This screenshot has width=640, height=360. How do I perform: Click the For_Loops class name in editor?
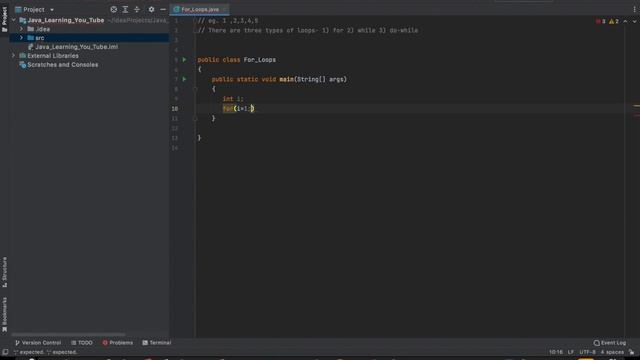pyautogui.click(x=260, y=60)
